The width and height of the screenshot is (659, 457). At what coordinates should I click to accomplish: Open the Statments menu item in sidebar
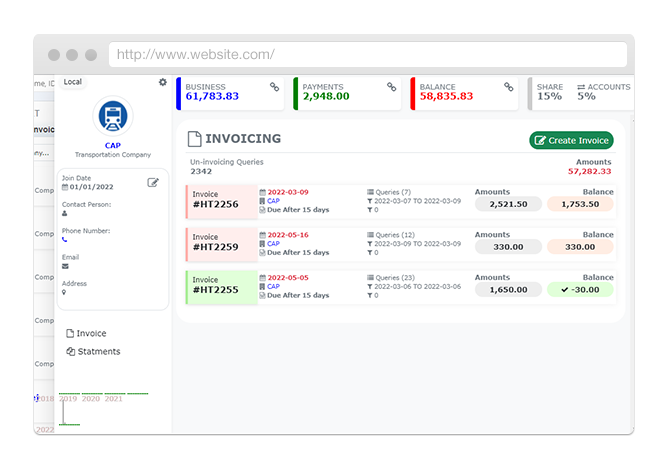point(99,351)
